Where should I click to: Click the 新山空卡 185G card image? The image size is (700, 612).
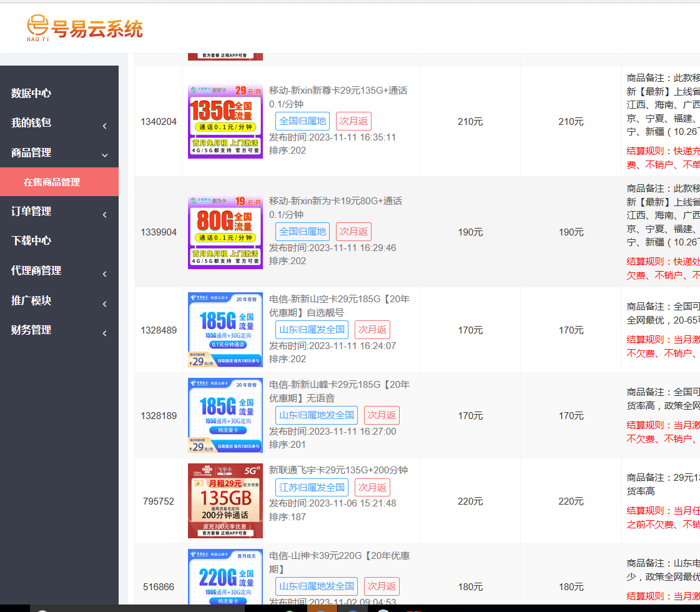point(225,330)
